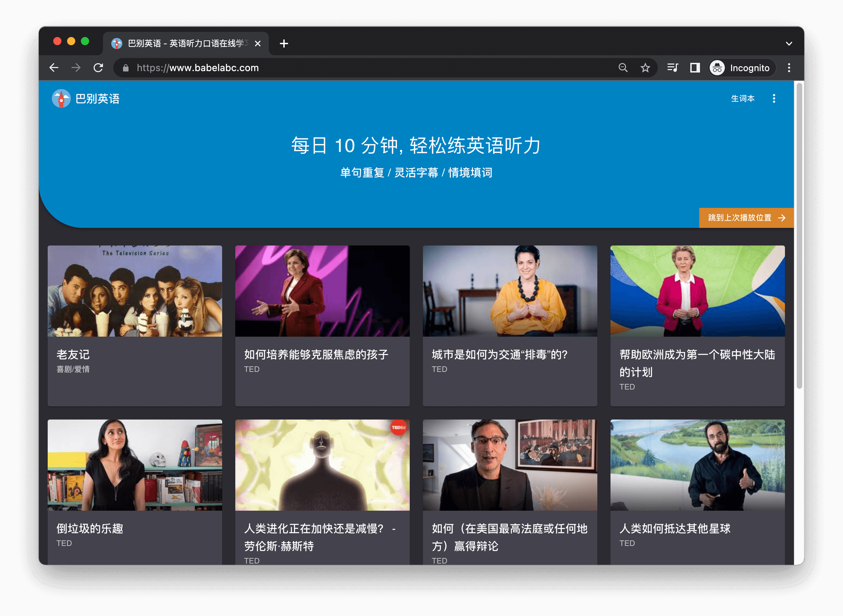Click the padlock site info icon
Screen dimensions: 843x616
pos(126,68)
